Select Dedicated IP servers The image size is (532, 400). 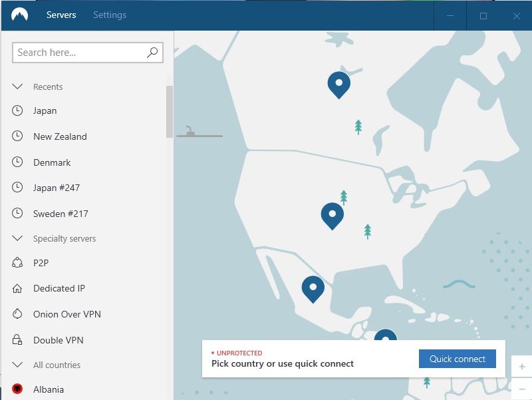tap(59, 288)
